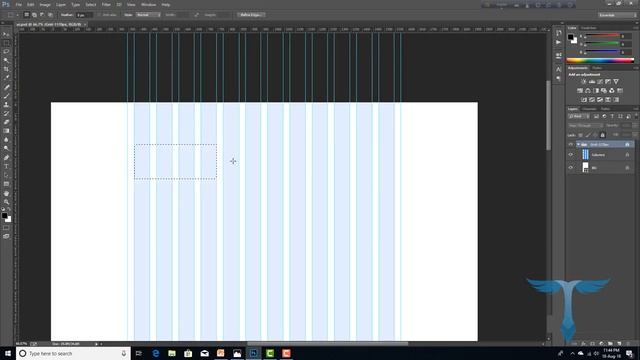Image resolution: width=640 pixels, height=360 pixels.
Task: Enable Subtract from selection mode
Action: [x=42, y=15]
